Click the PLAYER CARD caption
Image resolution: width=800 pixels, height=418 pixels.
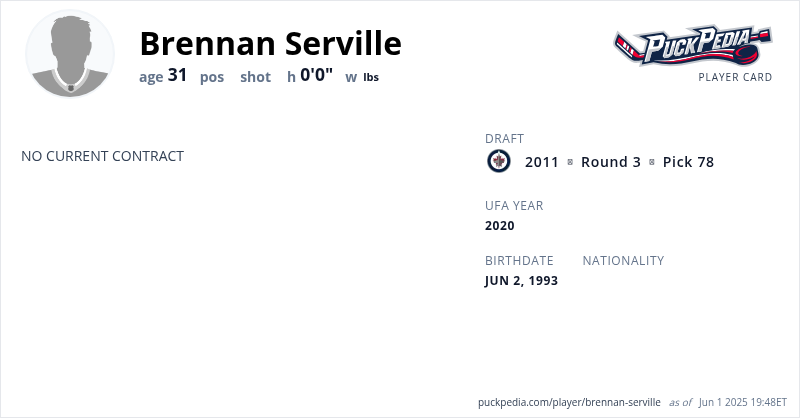coord(735,77)
